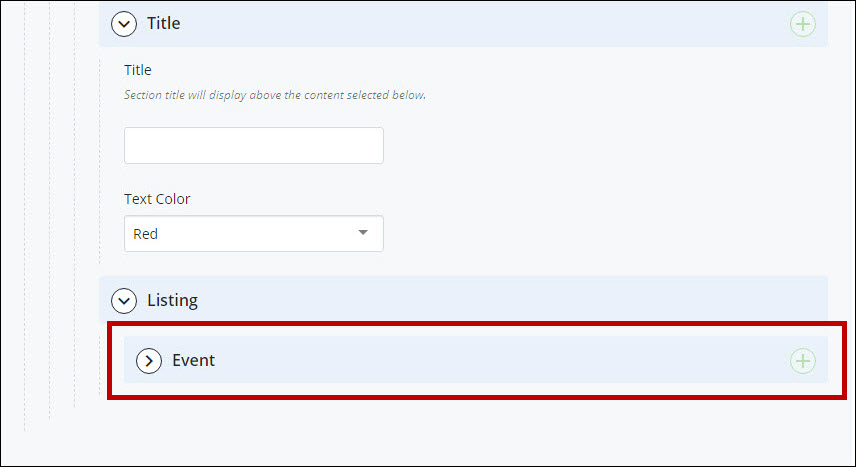Expand the Event section chevron
856x467 pixels.
[x=149, y=360]
